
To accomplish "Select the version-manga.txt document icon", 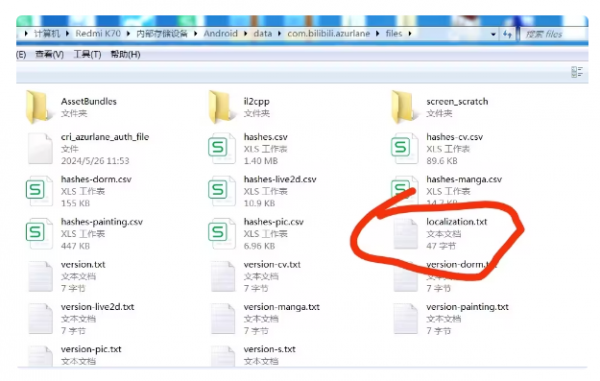I will (223, 318).
